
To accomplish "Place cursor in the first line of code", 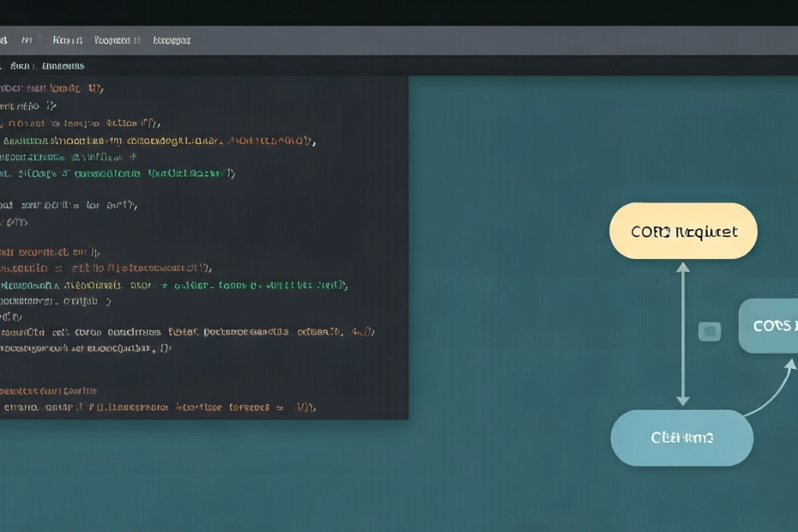I will point(51,88).
